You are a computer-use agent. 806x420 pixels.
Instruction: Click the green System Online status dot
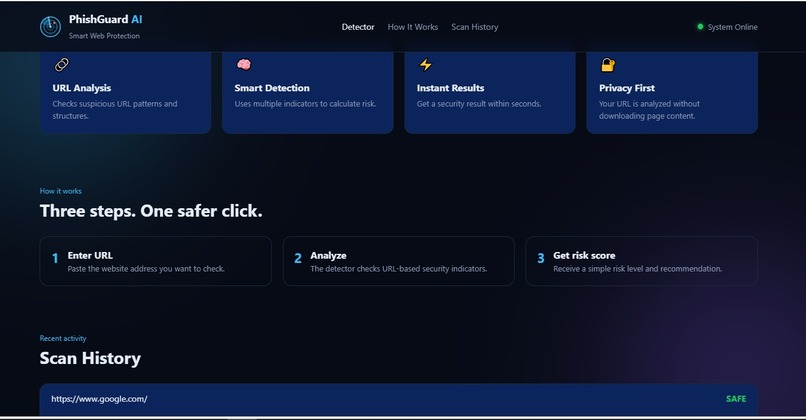pyautogui.click(x=700, y=27)
